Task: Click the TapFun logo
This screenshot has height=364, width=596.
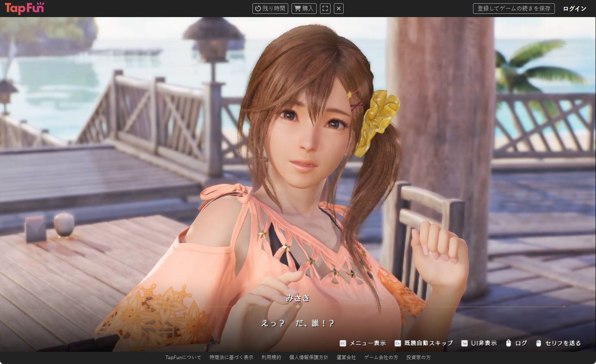Action: tap(24, 8)
